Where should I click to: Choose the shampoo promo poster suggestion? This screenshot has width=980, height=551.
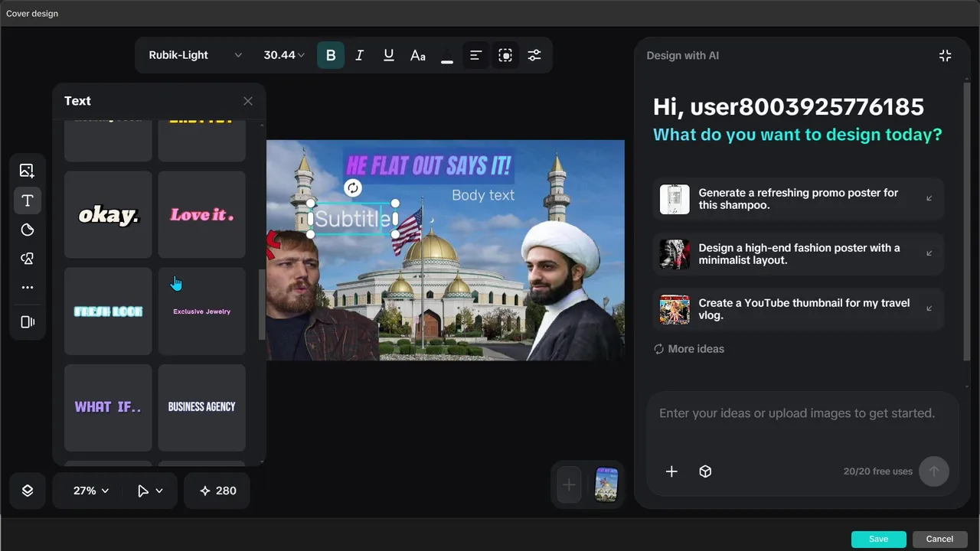point(799,199)
